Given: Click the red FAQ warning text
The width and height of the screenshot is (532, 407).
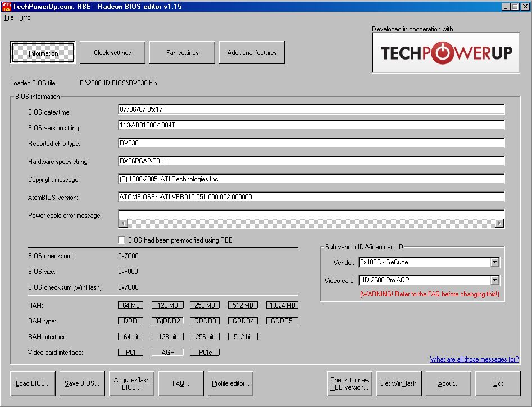Looking at the screenshot, I should [430, 294].
